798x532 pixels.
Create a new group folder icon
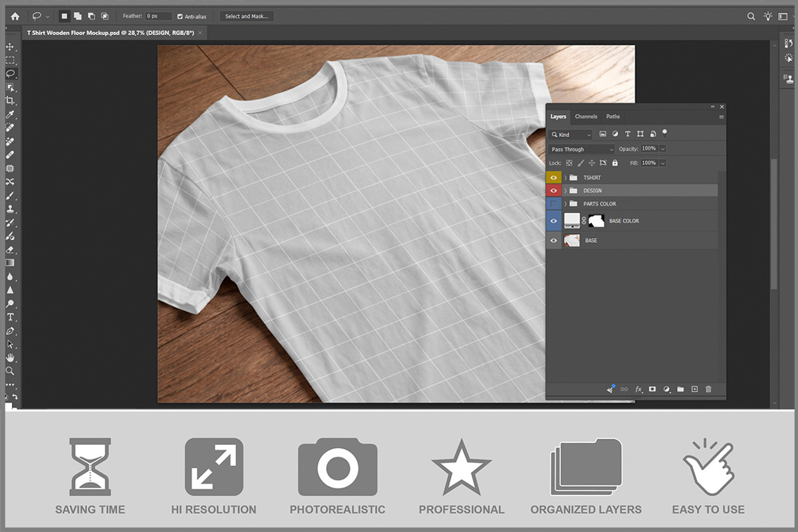(680, 389)
